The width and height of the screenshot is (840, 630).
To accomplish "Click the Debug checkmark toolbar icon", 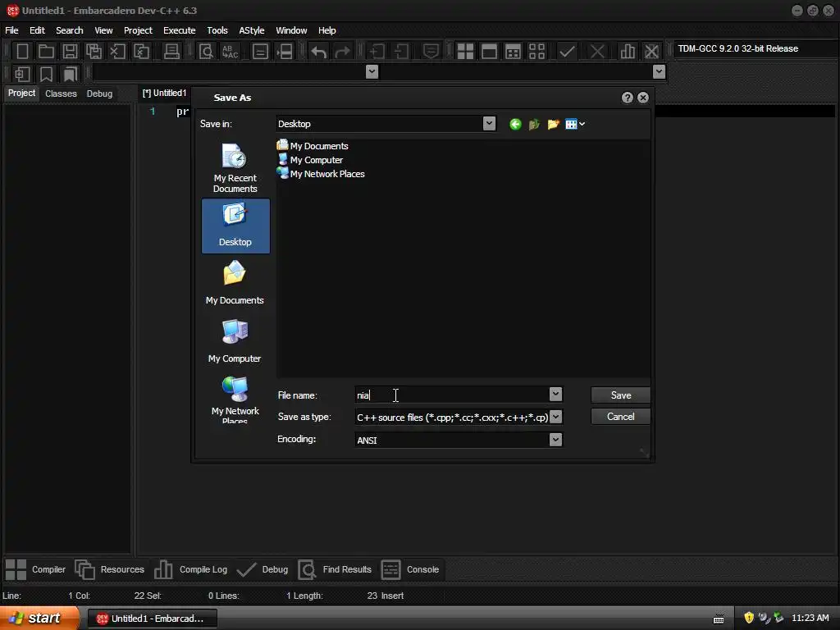I will [x=567, y=52].
